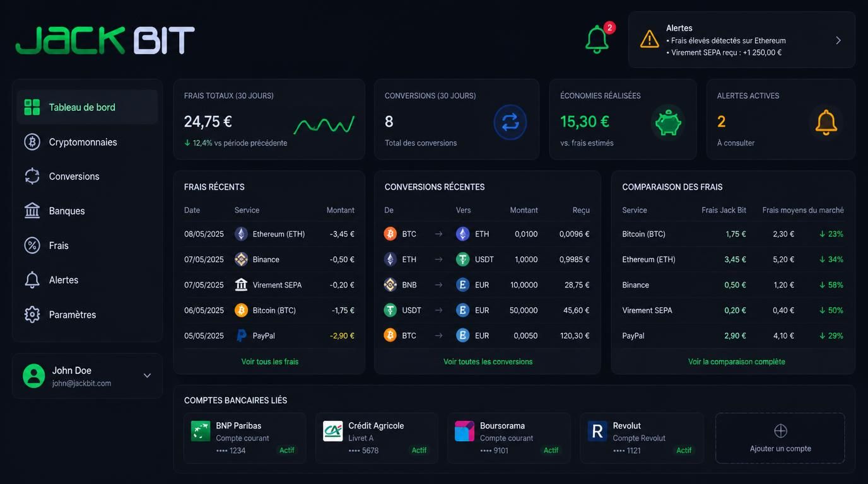Open Voir toutes les conversions link
This screenshot has width=868, height=484.
pyautogui.click(x=488, y=362)
